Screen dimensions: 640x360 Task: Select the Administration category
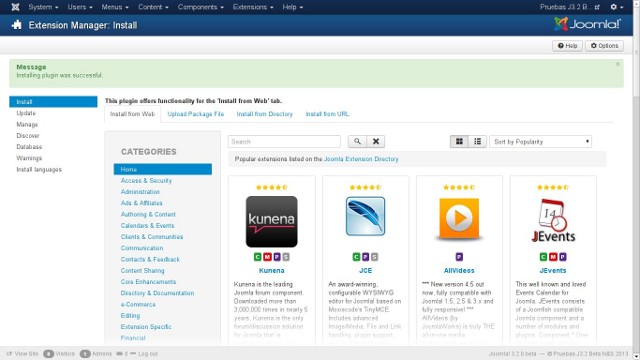click(140, 192)
